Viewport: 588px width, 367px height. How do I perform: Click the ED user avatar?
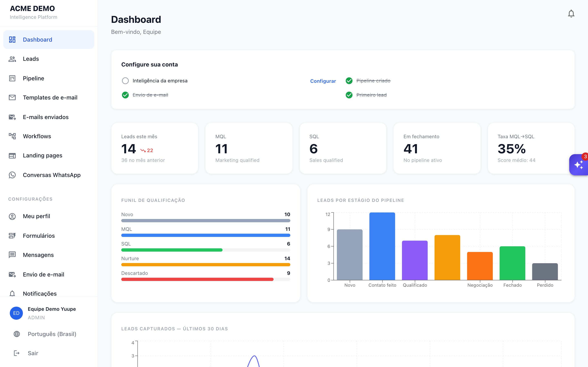pyautogui.click(x=16, y=313)
